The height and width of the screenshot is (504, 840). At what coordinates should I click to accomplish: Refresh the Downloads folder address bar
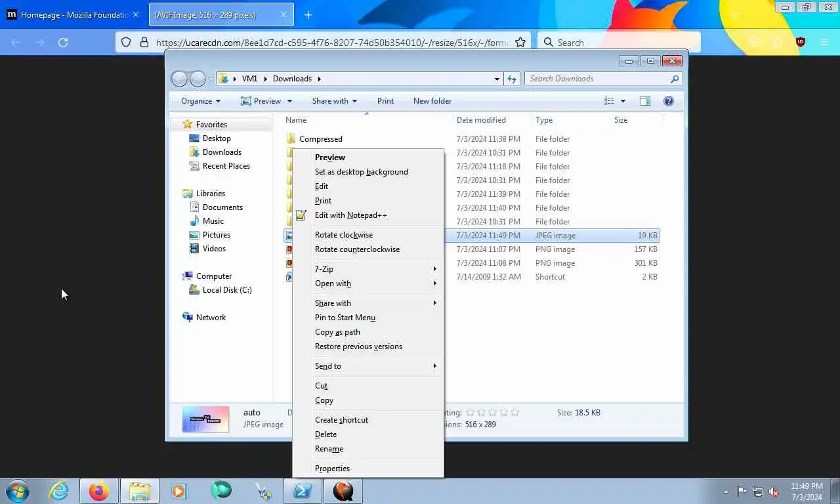[x=513, y=79]
